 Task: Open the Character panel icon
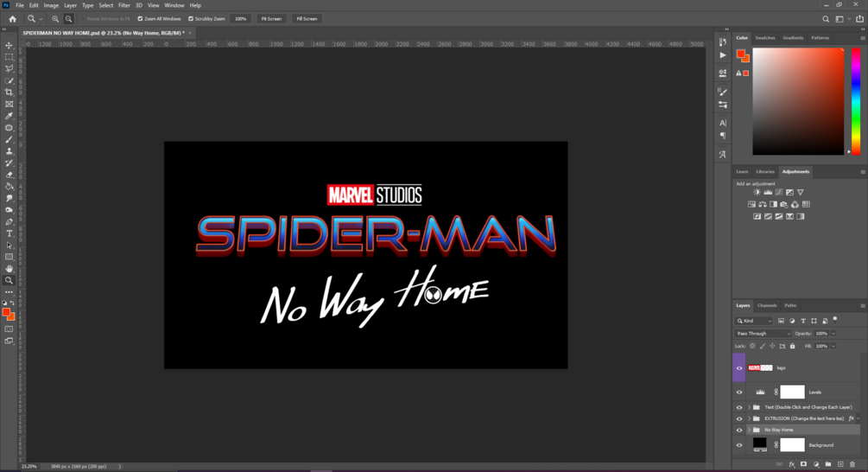click(x=722, y=123)
